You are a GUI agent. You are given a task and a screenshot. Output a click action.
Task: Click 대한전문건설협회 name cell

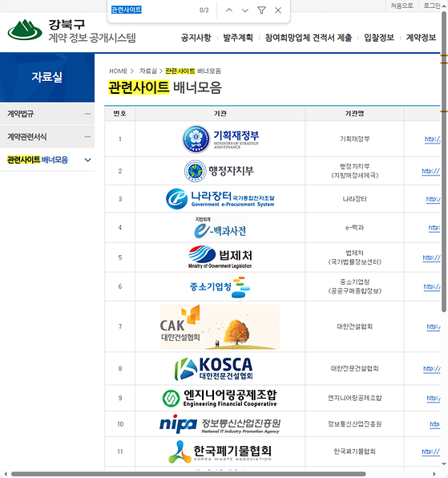tap(354, 369)
